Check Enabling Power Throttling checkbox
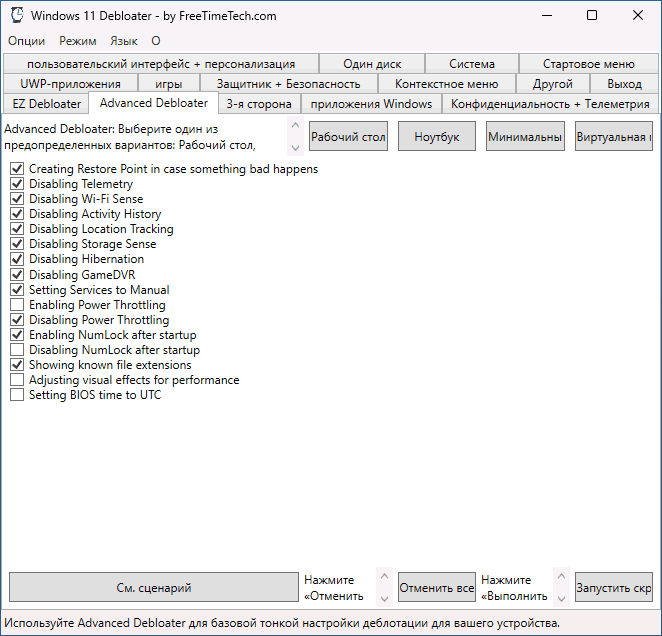 click(x=17, y=304)
